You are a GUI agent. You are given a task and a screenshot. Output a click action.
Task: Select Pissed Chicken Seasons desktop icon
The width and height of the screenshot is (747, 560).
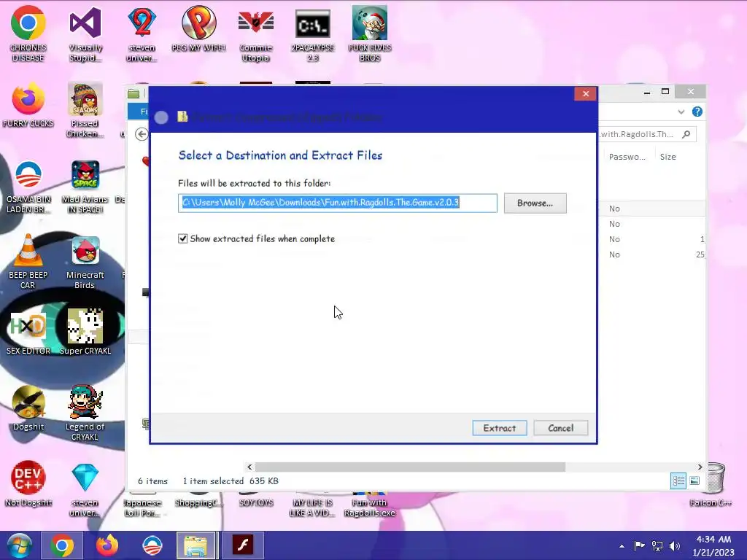pos(85,109)
